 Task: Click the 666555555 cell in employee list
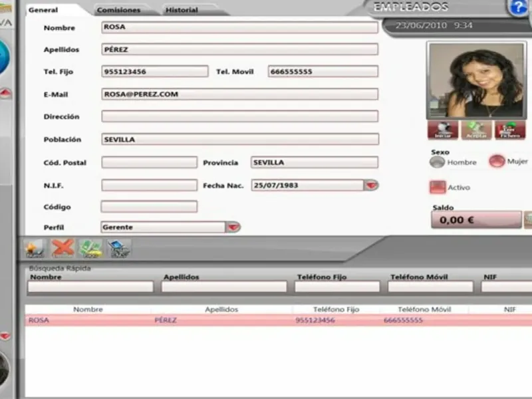tap(403, 320)
